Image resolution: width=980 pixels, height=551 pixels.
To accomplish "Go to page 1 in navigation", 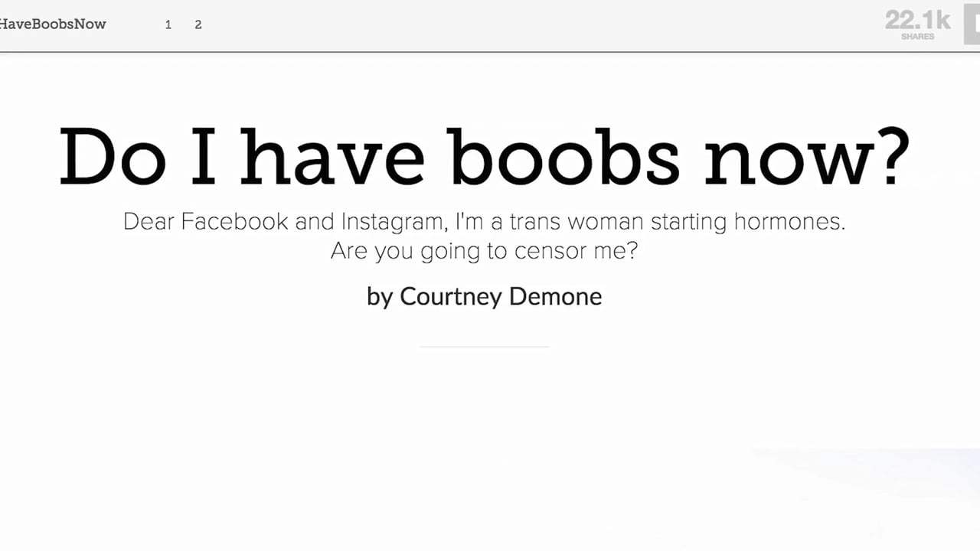I will (168, 24).
